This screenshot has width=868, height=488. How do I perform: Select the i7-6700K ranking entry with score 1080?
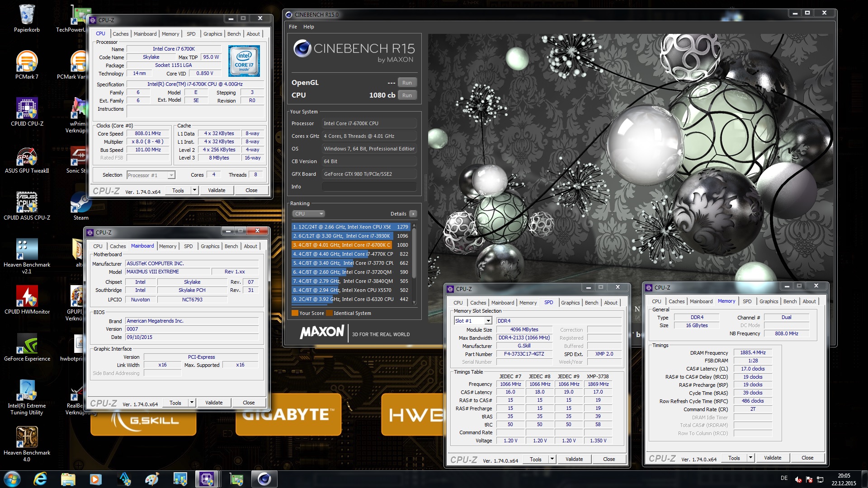coord(351,245)
